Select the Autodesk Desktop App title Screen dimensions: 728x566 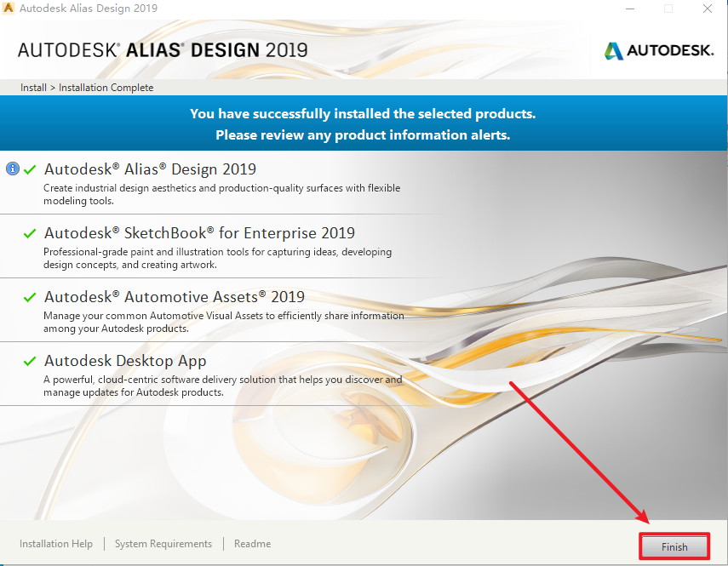tap(125, 361)
